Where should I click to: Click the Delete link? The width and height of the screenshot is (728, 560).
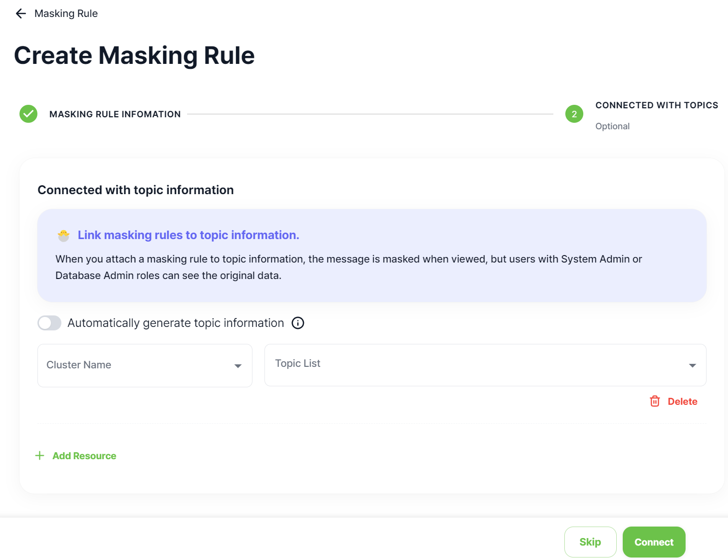tap(682, 401)
